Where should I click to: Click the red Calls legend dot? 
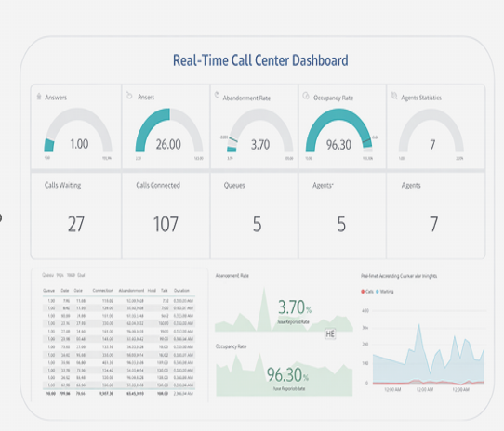[x=363, y=292]
